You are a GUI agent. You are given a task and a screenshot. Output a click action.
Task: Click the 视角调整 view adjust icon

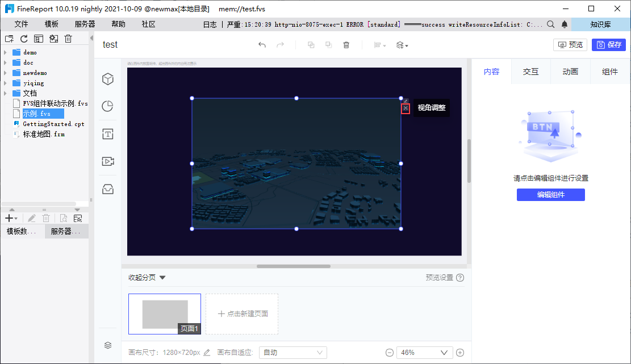tap(406, 108)
